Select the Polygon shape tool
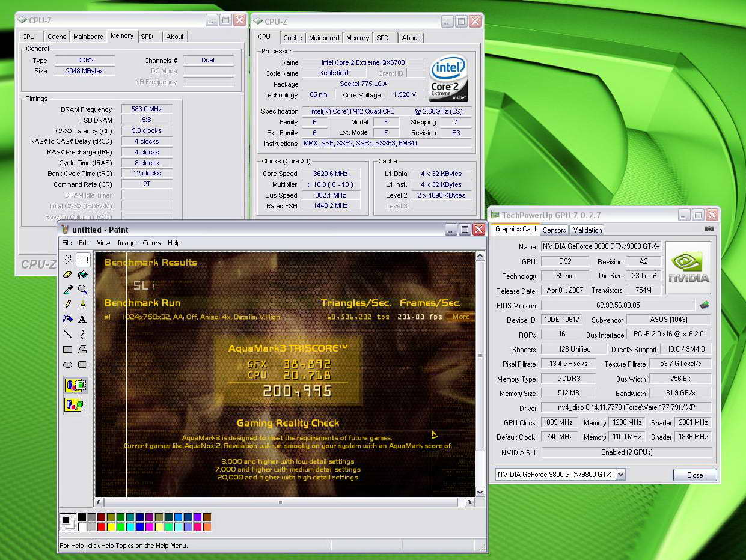Image resolution: width=746 pixels, height=560 pixels. click(x=83, y=350)
